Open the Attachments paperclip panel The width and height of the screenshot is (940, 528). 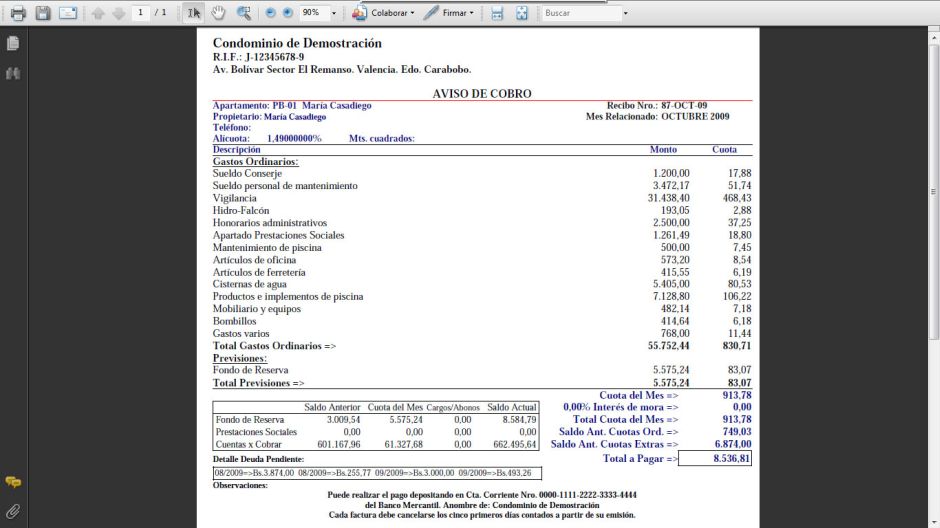[x=13, y=511]
